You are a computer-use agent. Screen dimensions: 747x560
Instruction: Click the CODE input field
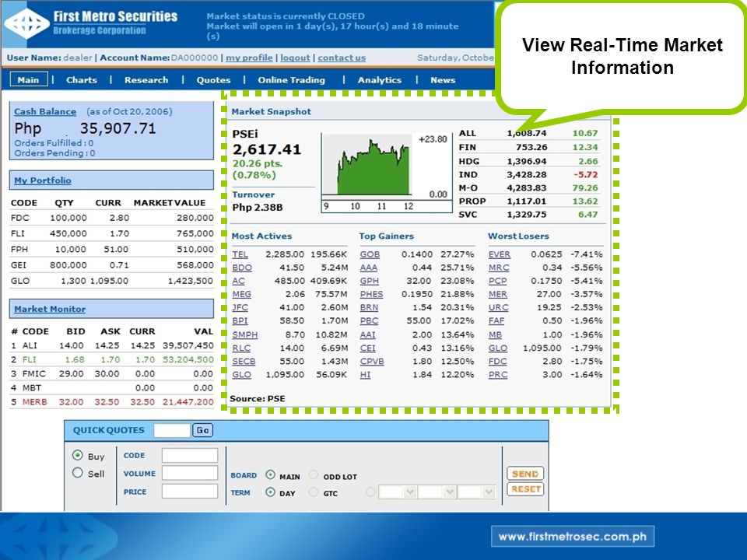click(x=190, y=455)
